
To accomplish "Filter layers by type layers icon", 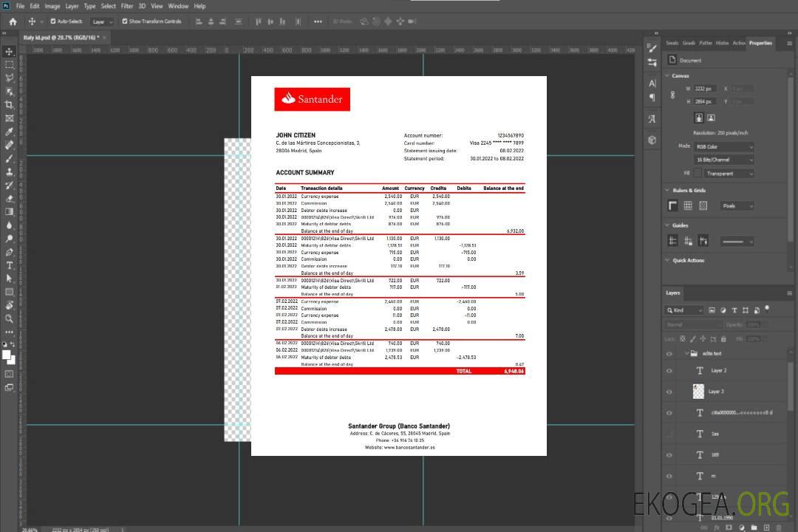I will [x=734, y=310].
